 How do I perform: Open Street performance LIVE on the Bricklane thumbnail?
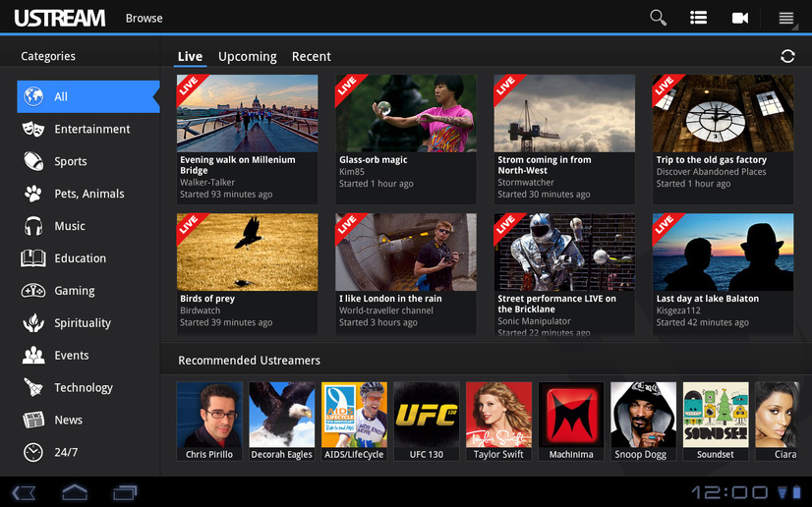[564, 252]
